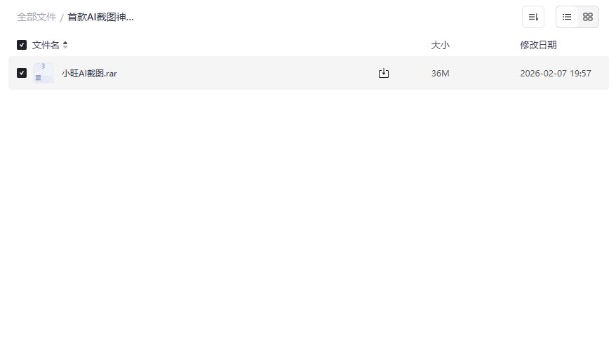This screenshot has width=616, height=364.
Task: Sort by the 修改日期 column header
Action: 538,45
